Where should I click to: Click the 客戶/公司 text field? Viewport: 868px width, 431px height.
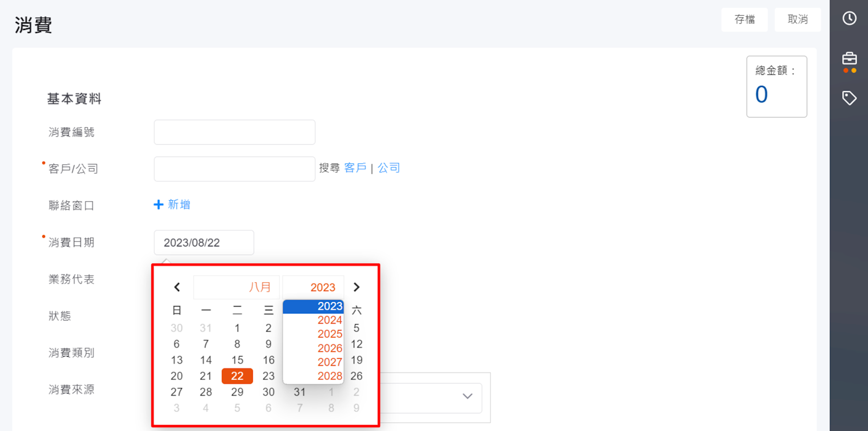(x=234, y=169)
